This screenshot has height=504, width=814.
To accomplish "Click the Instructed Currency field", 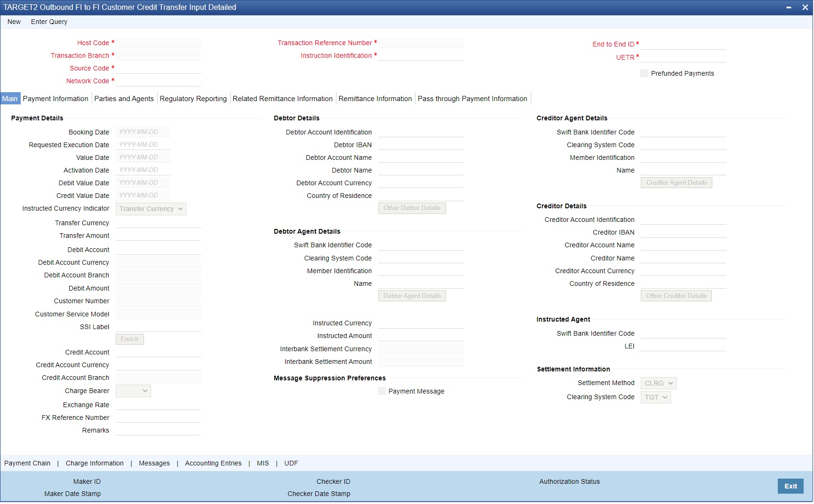I will (421, 323).
